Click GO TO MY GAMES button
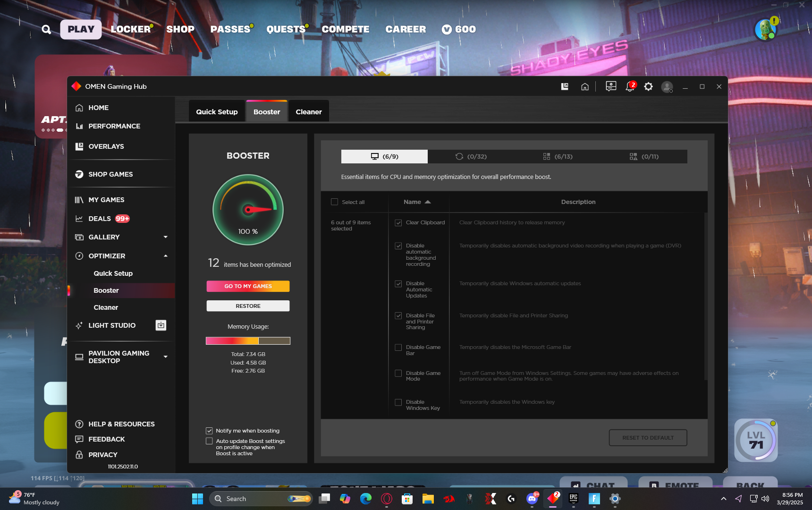The height and width of the screenshot is (510, 812). [248, 286]
